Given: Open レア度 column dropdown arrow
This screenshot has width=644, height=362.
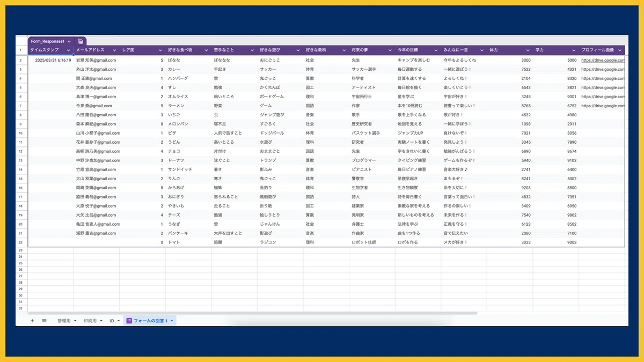Looking at the screenshot, I should point(160,50).
